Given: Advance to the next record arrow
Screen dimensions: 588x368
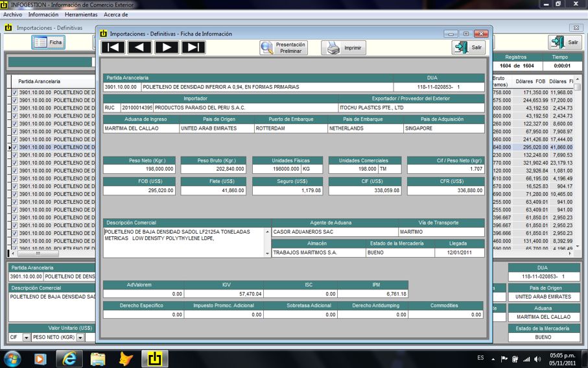Looking at the screenshot, I should click(x=167, y=47).
